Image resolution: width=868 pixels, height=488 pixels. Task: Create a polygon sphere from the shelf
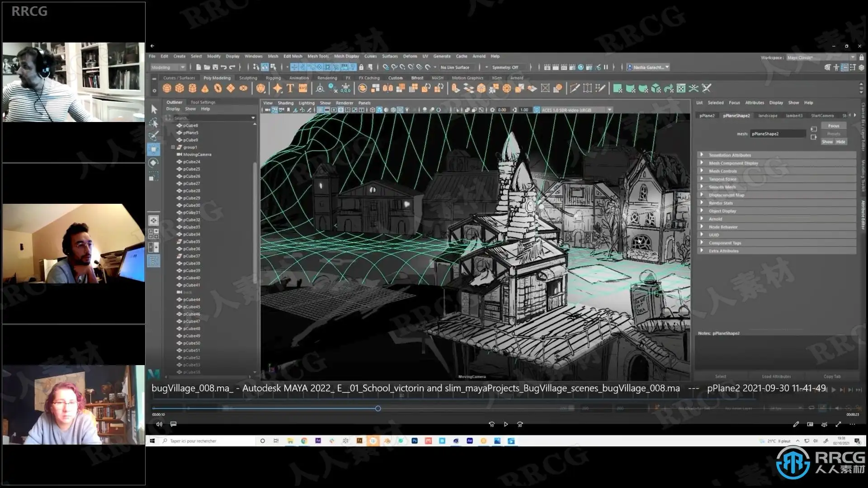(x=167, y=88)
